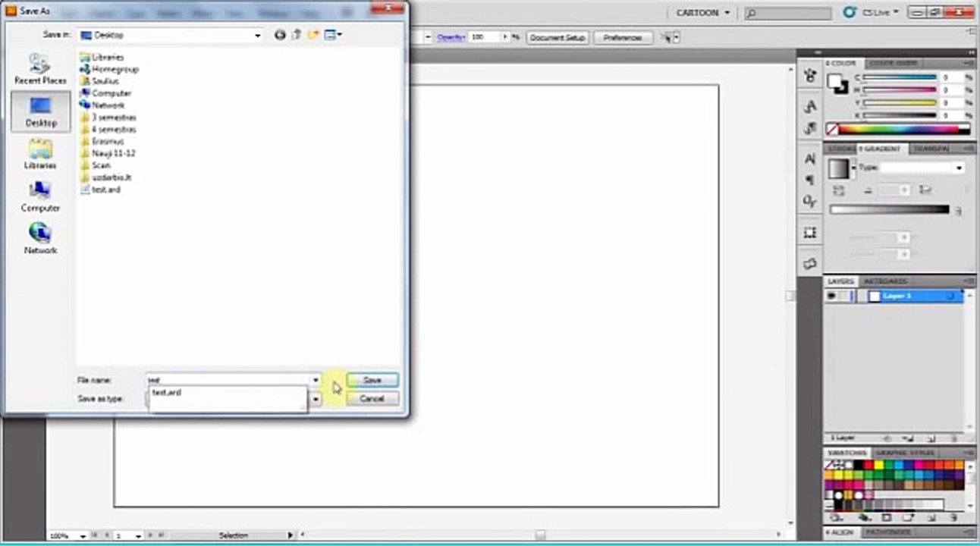Open the Character panel icon in dock

(x=810, y=158)
